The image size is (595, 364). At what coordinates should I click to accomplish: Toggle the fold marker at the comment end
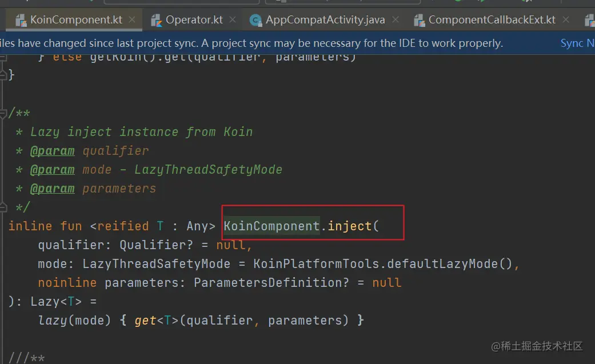(3, 207)
